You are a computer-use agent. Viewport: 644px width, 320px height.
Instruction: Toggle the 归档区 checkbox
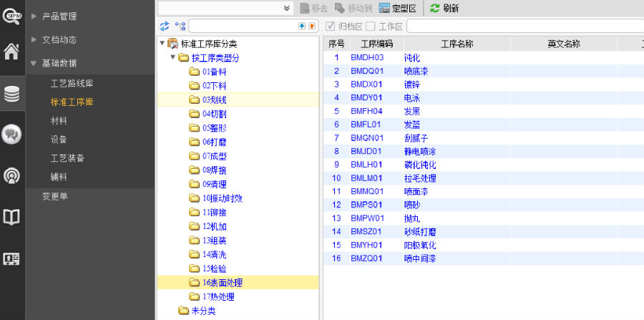coord(331,26)
